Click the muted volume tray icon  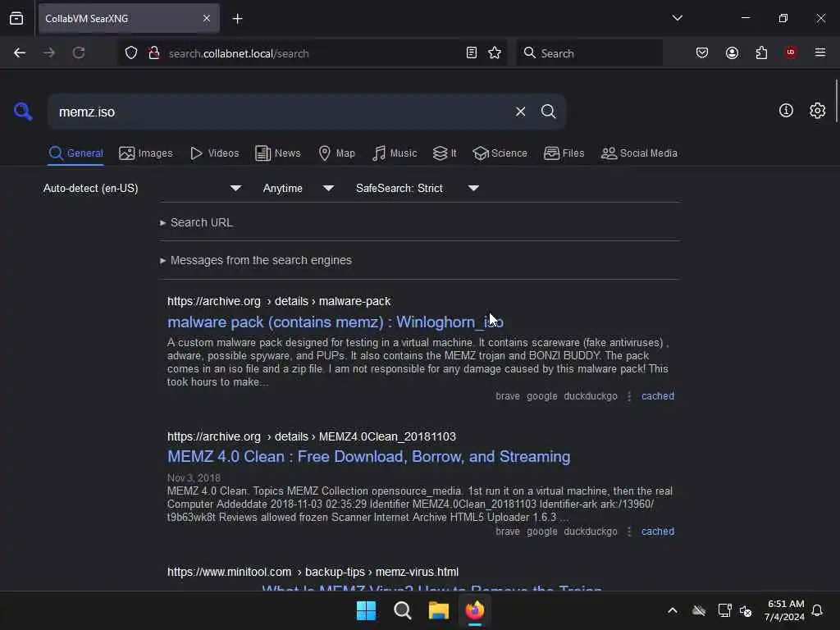pos(746,610)
